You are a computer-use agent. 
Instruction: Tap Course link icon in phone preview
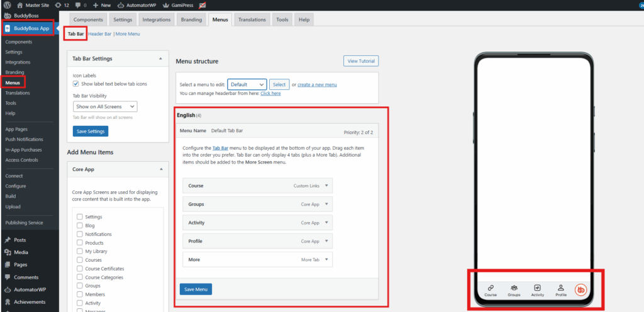[491, 287]
